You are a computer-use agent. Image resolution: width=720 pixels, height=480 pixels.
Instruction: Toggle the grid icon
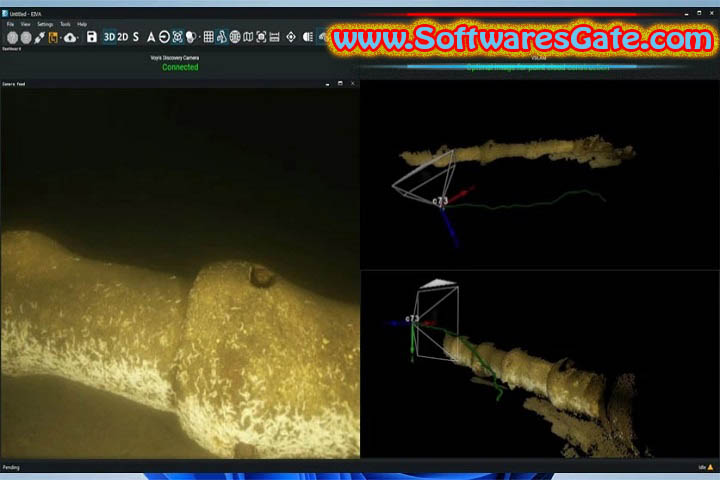(208, 37)
